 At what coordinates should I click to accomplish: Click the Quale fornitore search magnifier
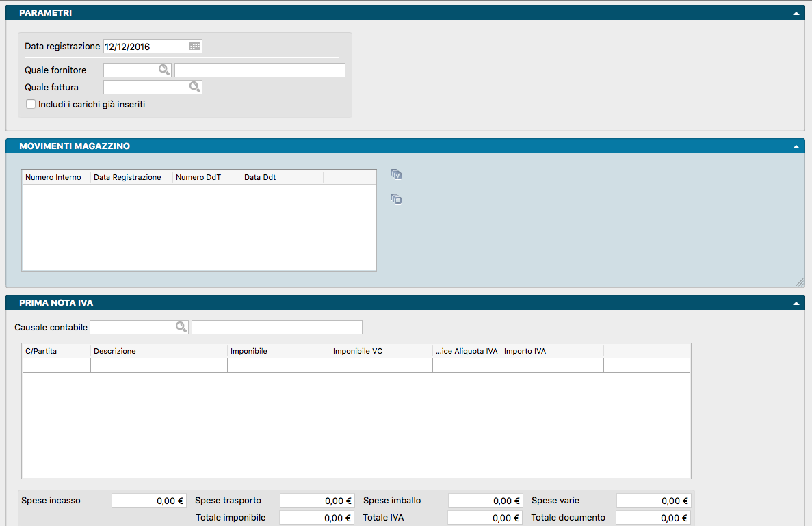tap(164, 70)
